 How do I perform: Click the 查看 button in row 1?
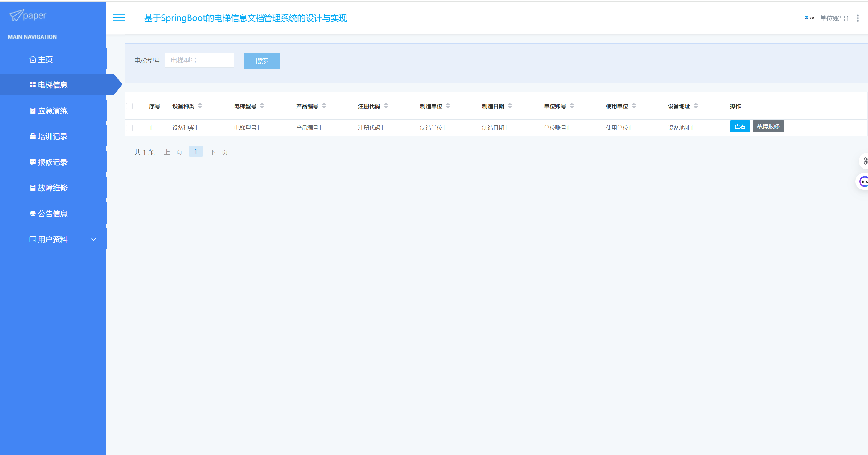pyautogui.click(x=740, y=127)
